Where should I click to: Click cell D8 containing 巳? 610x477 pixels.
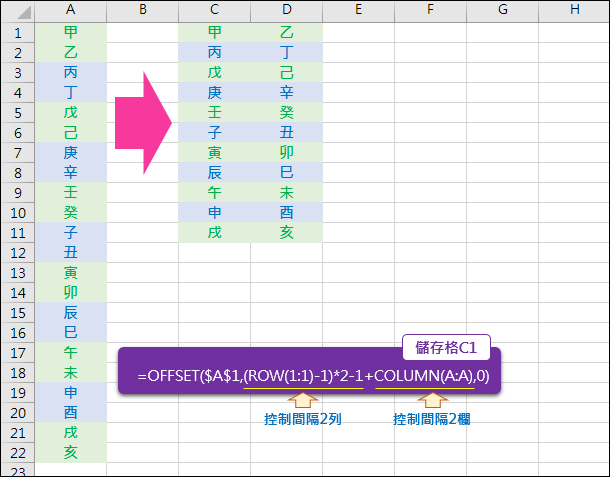[x=286, y=172]
